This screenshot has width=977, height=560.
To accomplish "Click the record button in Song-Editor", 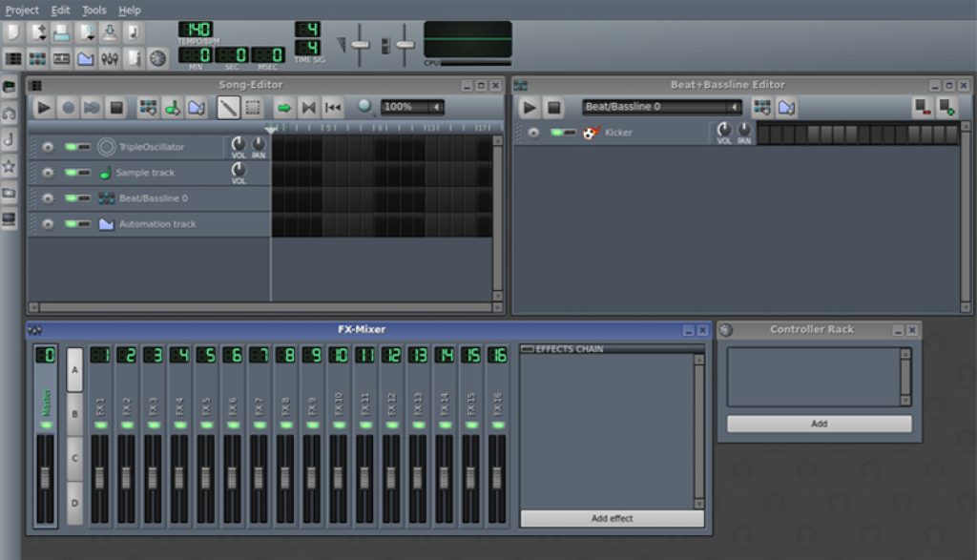I will click(x=68, y=108).
